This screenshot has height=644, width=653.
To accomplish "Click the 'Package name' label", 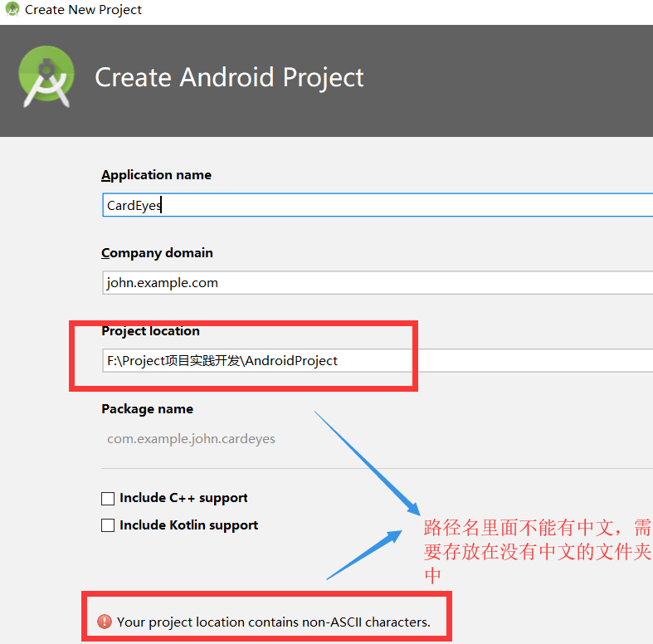I will tap(148, 409).
